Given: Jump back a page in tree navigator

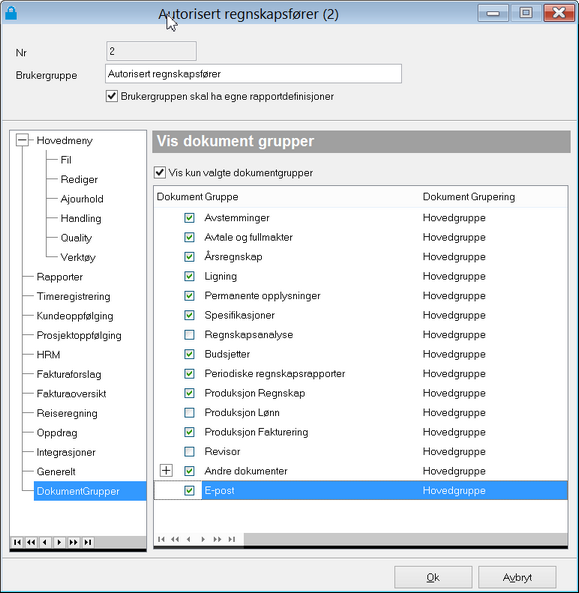Looking at the screenshot, I should [31, 542].
